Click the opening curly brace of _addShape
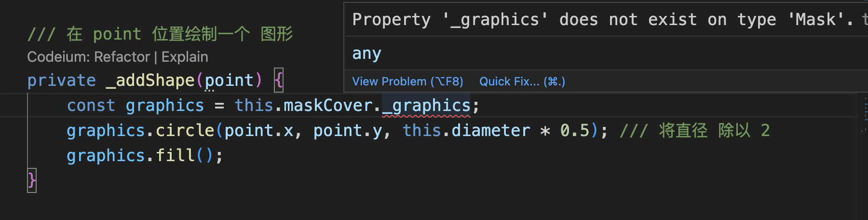 pos(279,80)
